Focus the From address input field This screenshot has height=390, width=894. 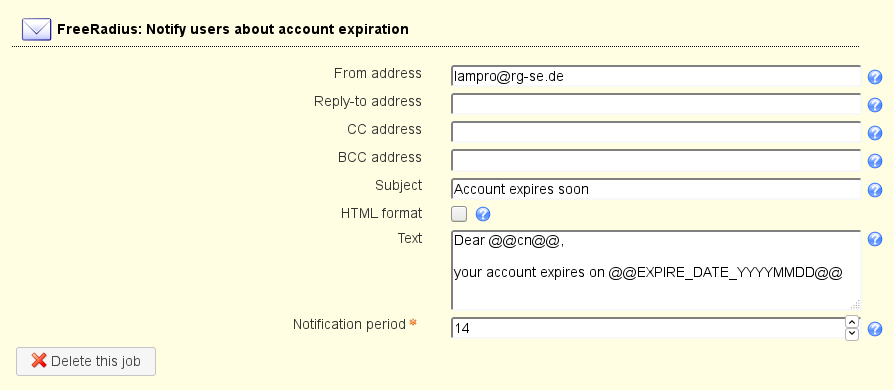tap(656, 76)
